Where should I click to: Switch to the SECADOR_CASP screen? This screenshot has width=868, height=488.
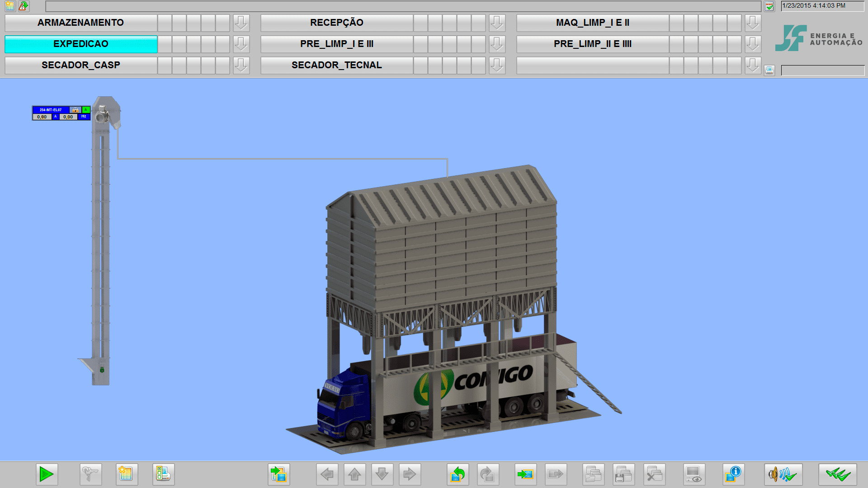click(x=81, y=65)
